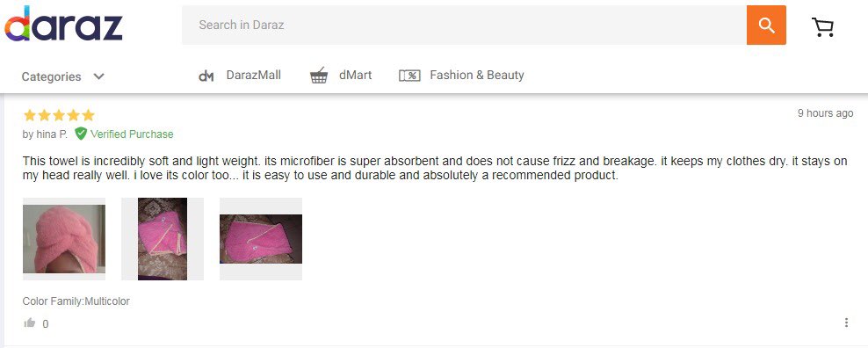Viewport: 868px width, 348px height.
Task: Click the orange search magnifier button
Action: click(x=766, y=25)
